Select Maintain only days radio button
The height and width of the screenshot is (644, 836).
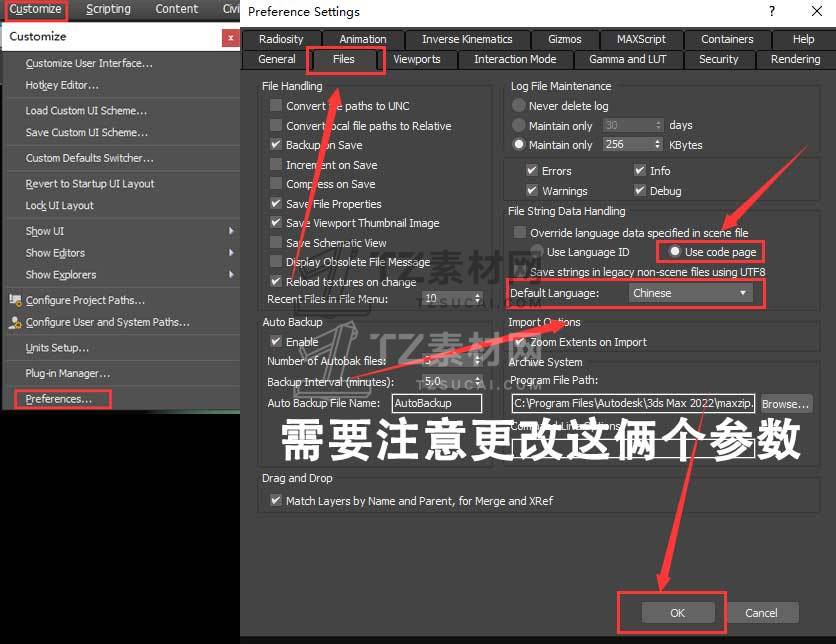tap(518, 125)
